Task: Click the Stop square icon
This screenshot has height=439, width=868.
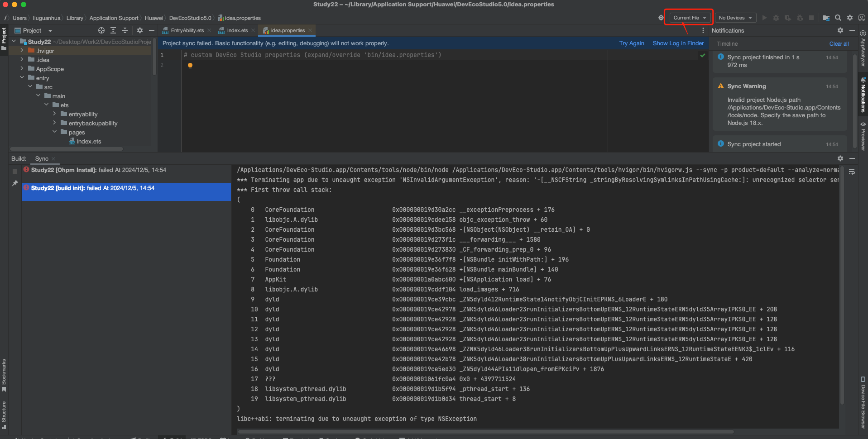Action: pos(811,18)
